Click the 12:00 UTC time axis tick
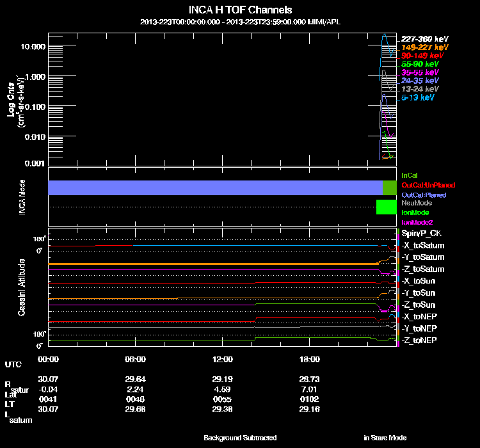 coord(221,359)
